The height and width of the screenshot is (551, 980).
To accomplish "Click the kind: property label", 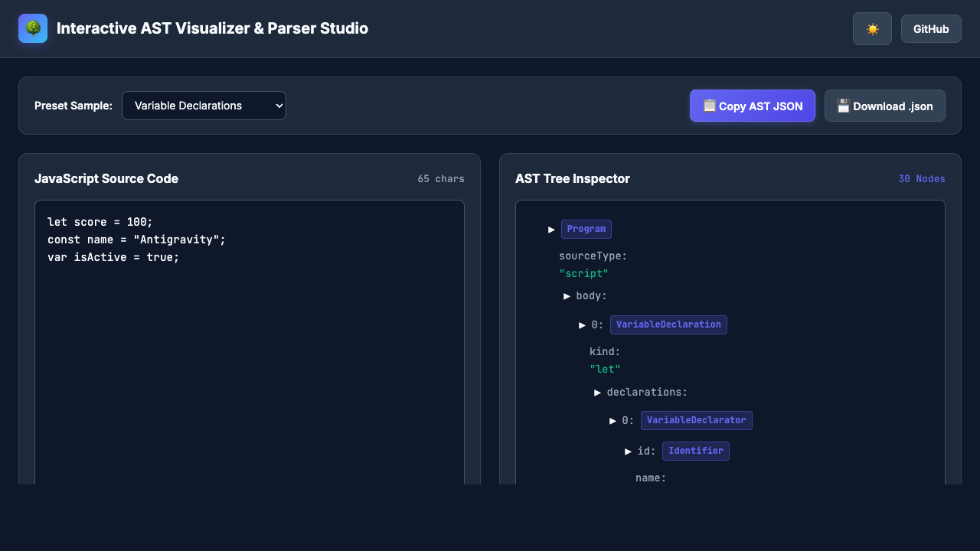I will [x=605, y=351].
